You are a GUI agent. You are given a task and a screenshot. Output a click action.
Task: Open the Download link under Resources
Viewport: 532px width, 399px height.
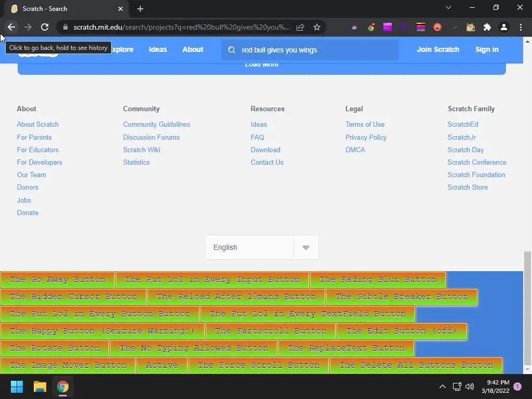(265, 150)
